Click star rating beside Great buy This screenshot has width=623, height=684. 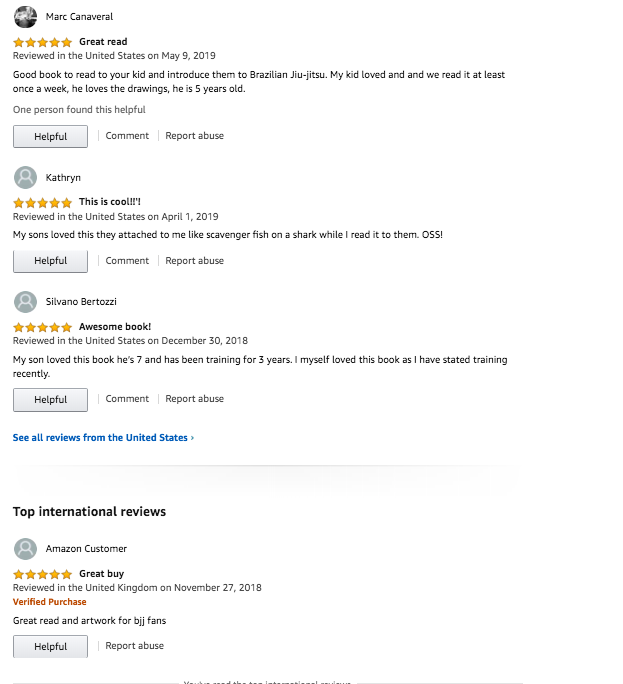click(42, 574)
